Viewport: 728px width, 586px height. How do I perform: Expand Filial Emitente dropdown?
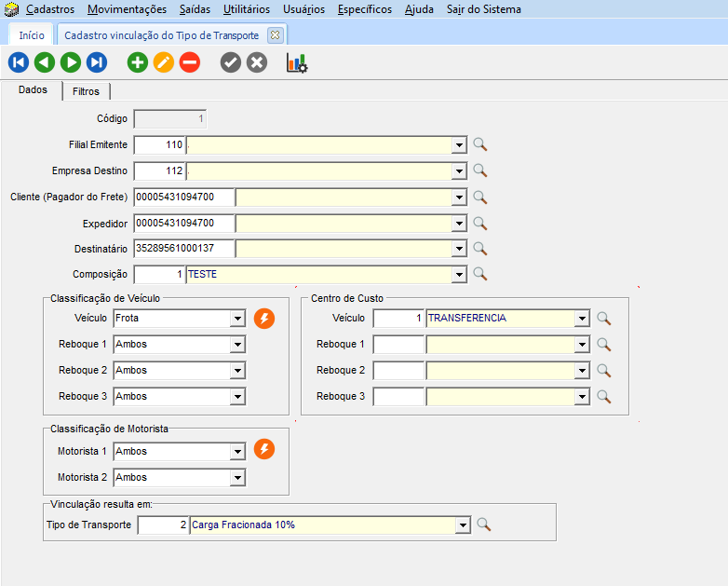click(x=459, y=145)
